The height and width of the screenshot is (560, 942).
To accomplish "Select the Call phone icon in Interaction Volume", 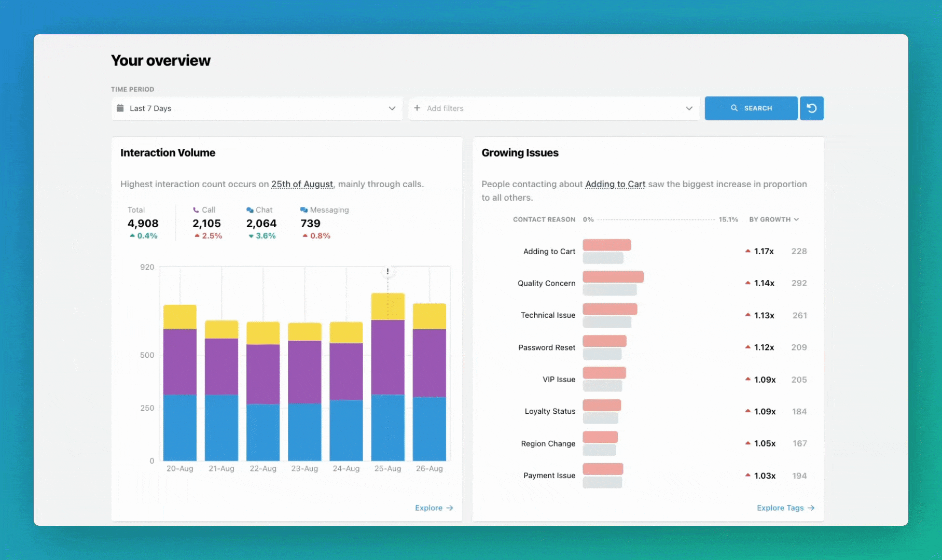I will tap(195, 209).
